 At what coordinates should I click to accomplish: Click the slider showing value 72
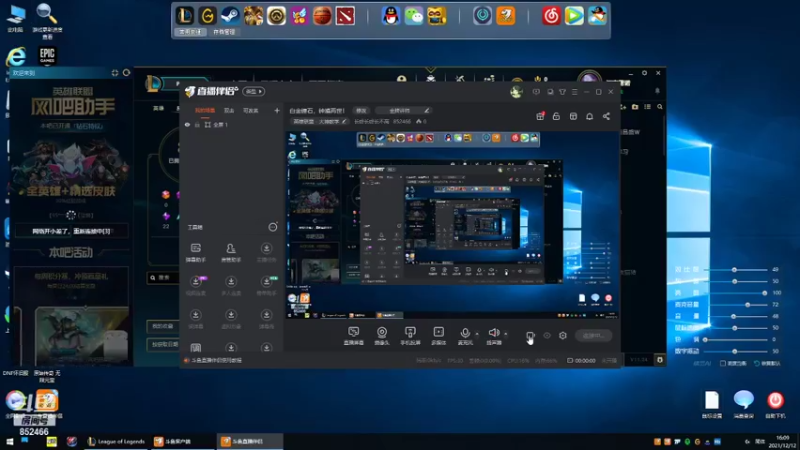(736, 305)
